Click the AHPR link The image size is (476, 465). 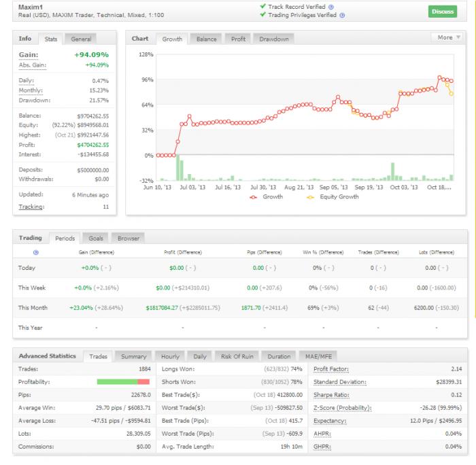322,434
